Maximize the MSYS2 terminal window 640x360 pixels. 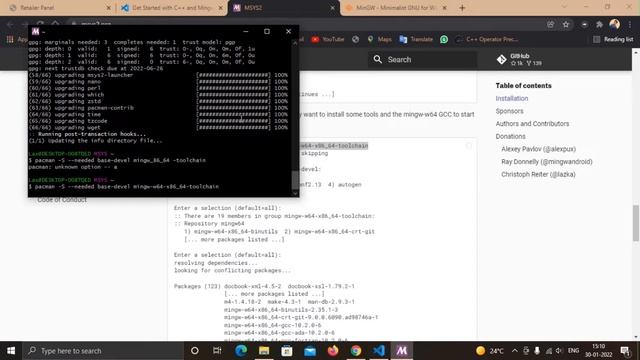point(267,31)
